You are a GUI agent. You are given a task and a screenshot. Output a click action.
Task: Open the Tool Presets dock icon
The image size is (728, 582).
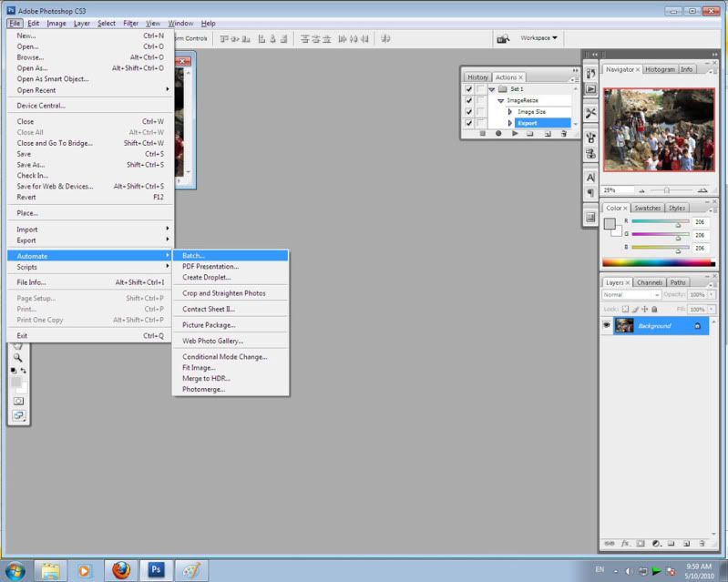tap(590, 113)
